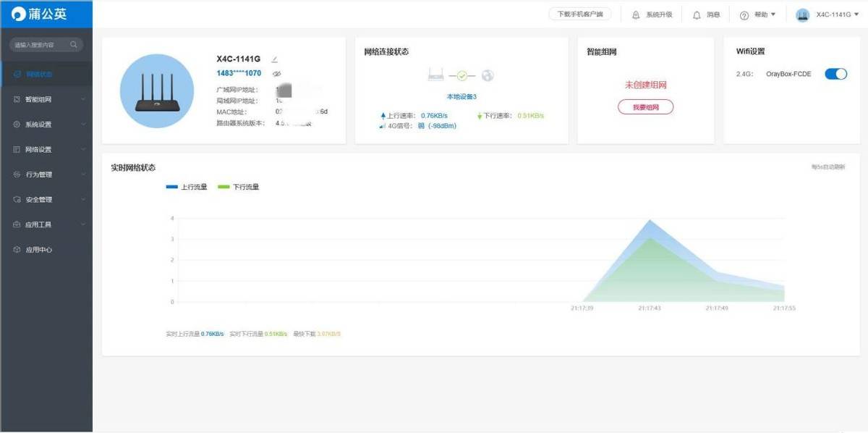The width and height of the screenshot is (868, 433).
Task: Click the 消息 notification bell icon
Action: 697,14
